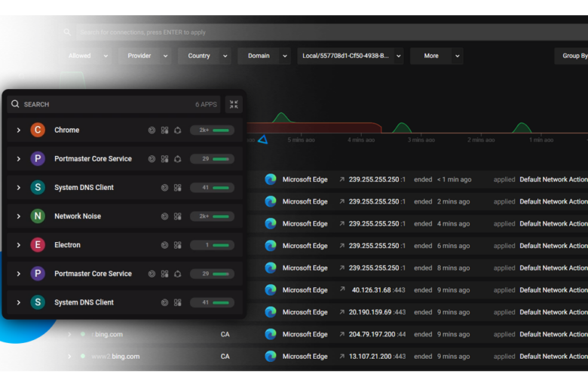588x377 pixels.
Task: Open the More filters dropdown
Action: tap(436, 56)
